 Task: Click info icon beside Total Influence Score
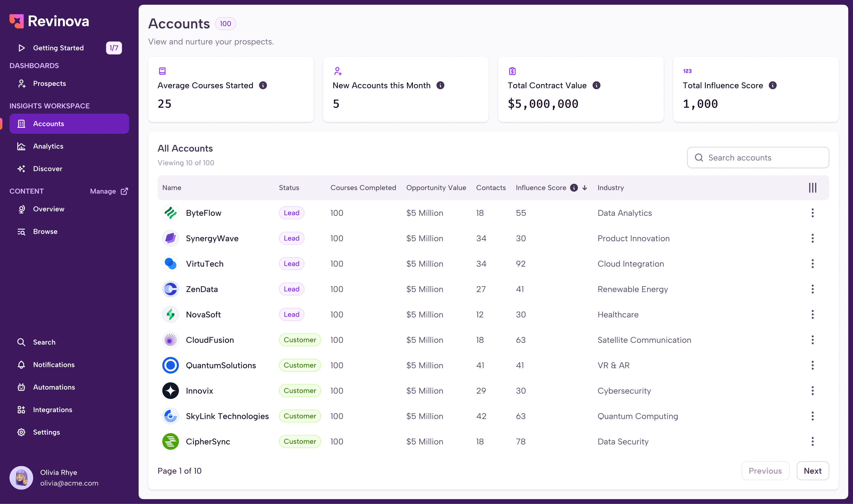(772, 85)
